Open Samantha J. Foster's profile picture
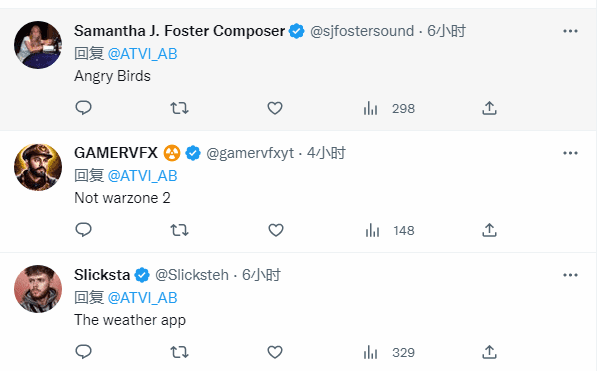Image resolution: width=597 pixels, height=371 pixels. [38, 45]
